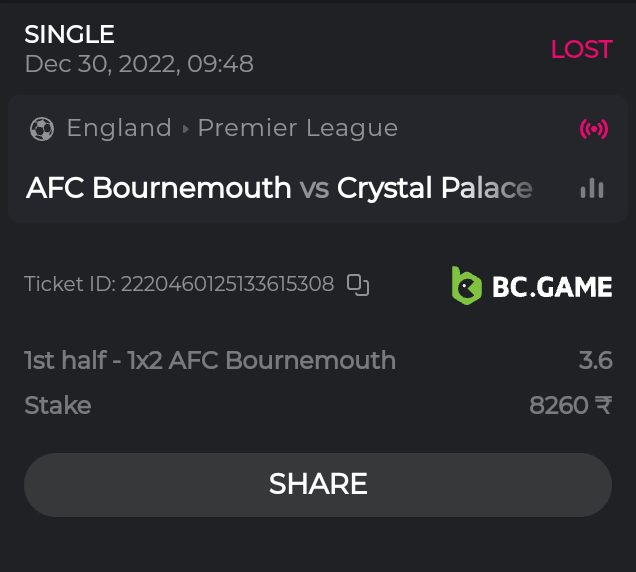Click the LOST bet status label
The image size is (636, 572).
pos(581,49)
